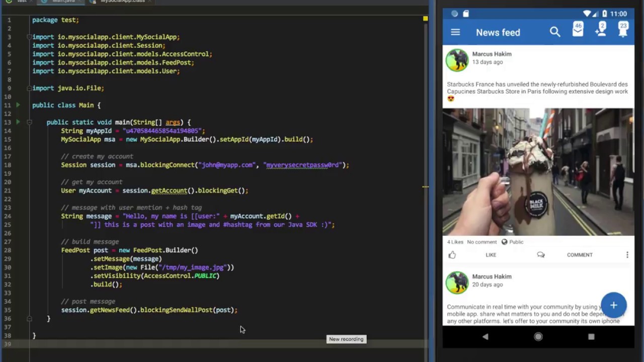This screenshot has height=362, width=644.
Task: Click the warning stripe mark near line 21
Action: pyautogui.click(x=425, y=187)
